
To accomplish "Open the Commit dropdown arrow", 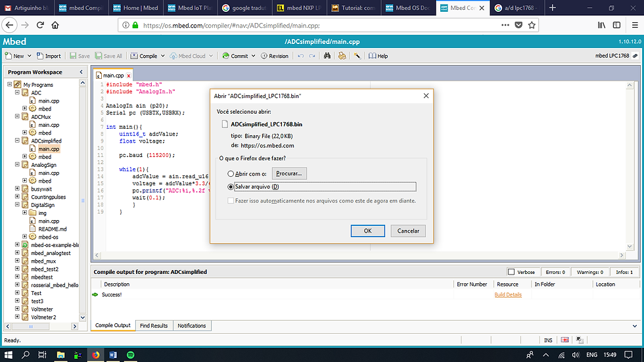I will click(x=254, y=56).
